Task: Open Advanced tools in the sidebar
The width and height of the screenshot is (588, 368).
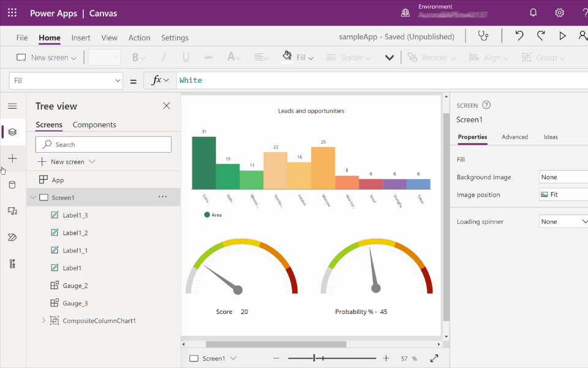Action: (x=12, y=264)
